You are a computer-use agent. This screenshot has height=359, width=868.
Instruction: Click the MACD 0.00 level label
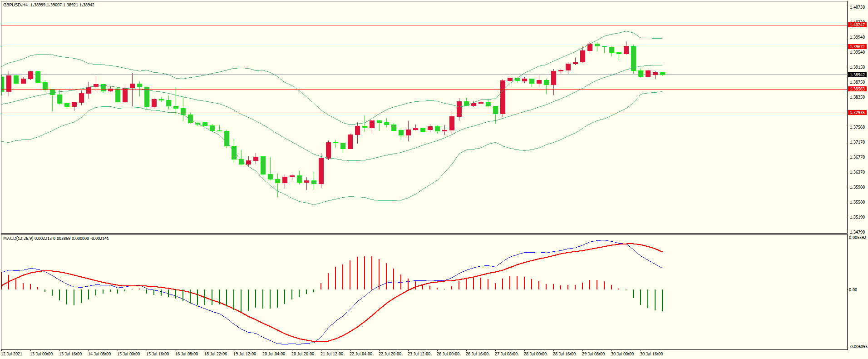(x=853, y=290)
